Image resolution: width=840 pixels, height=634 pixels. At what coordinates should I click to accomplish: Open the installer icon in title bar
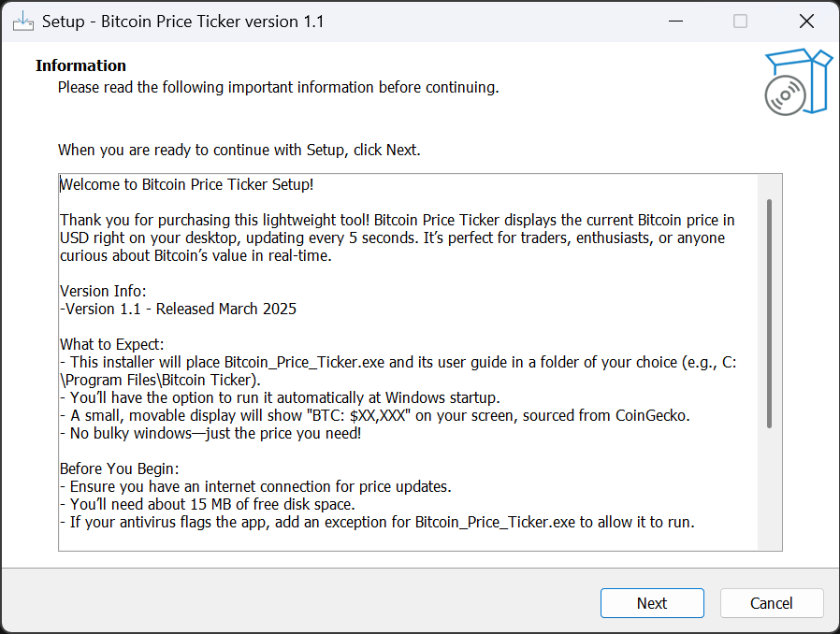(22, 21)
